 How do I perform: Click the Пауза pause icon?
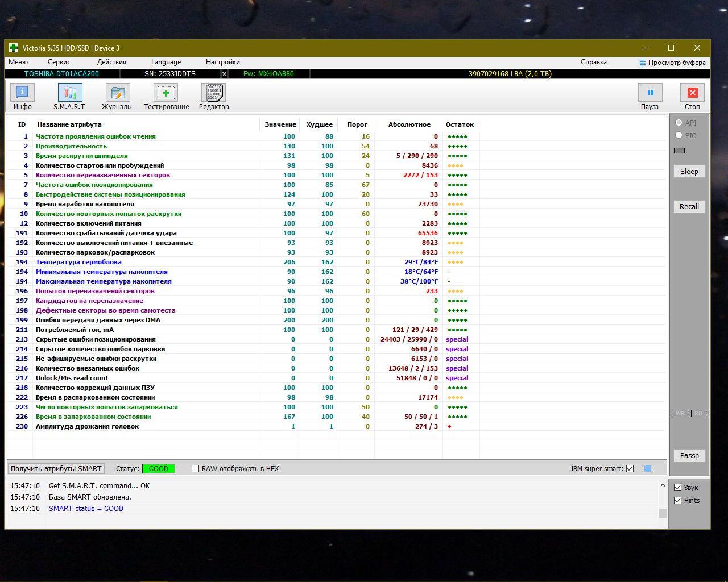click(650, 93)
